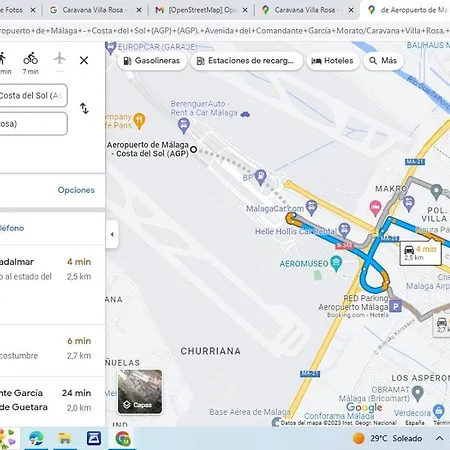The height and width of the screenshot is (450, 450).
Task: Select the flight travel mode icon
Action: (x=60, y=58)
